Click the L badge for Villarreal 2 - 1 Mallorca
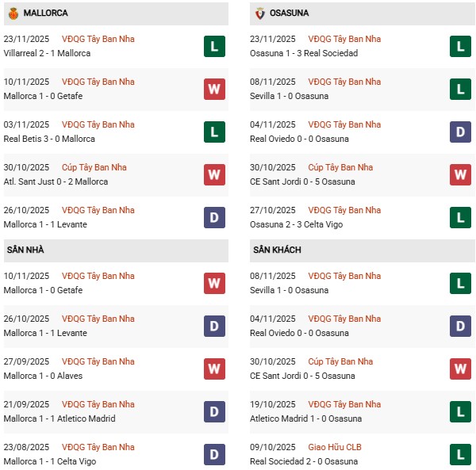476x470 pixels. (213, 46)
